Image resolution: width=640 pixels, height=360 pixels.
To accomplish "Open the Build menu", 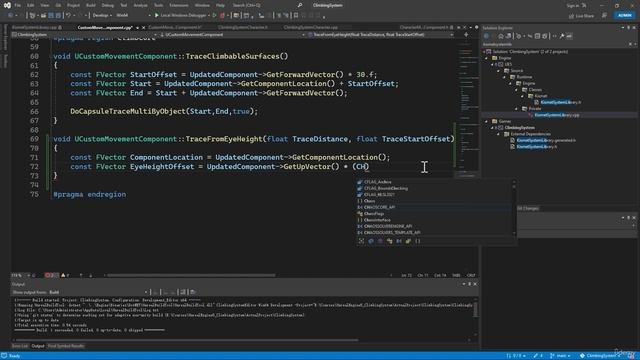I will (91, 5).
